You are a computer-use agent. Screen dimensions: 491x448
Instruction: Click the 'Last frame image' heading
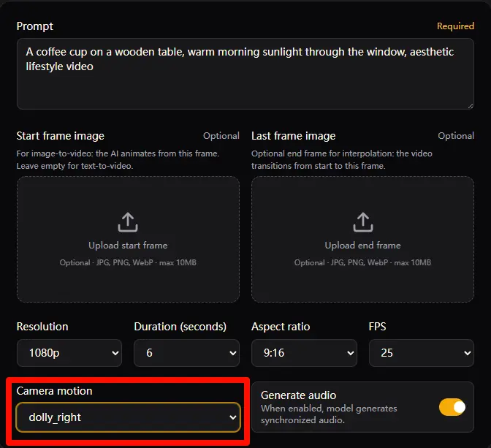294,136
